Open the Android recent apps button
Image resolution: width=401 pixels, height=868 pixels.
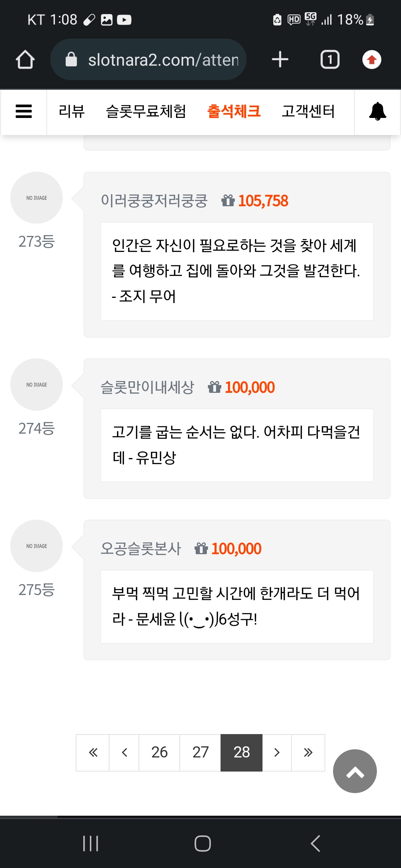[91, 844]
